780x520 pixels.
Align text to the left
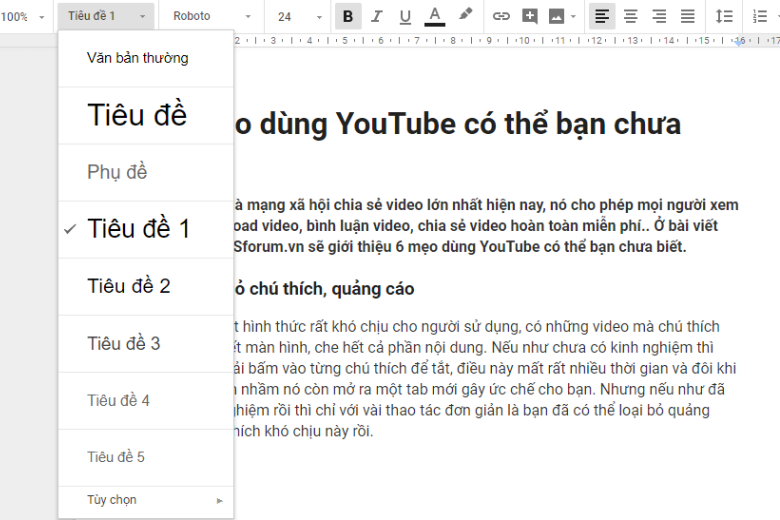601,16
